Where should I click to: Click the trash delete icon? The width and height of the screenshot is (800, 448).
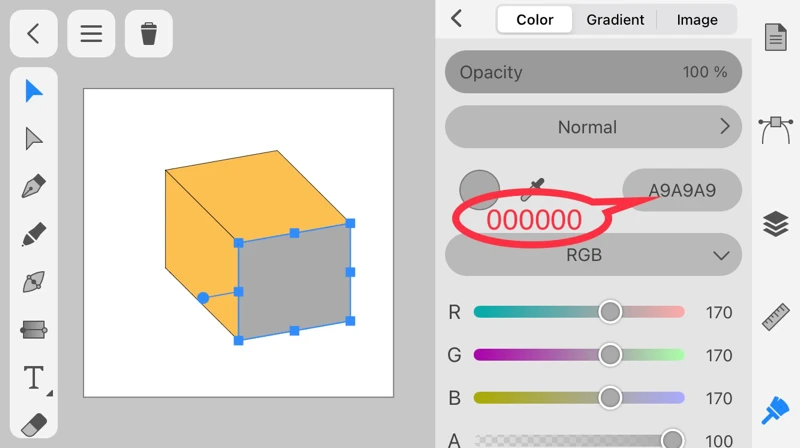click(149, 34)
